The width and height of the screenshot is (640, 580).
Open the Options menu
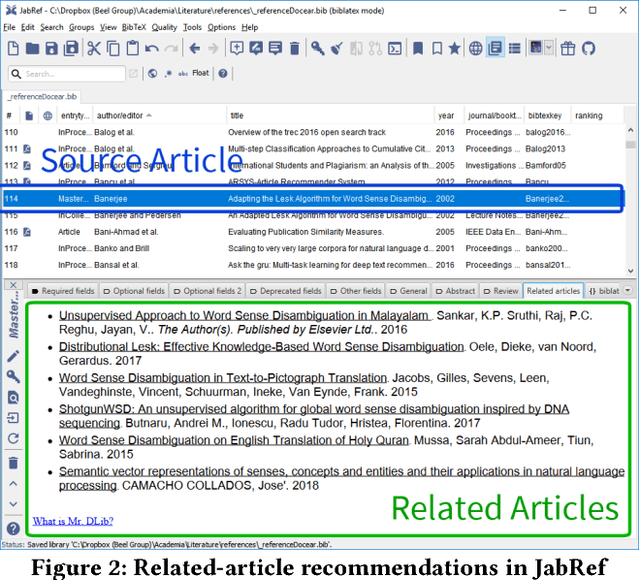[x=222, y=27]
